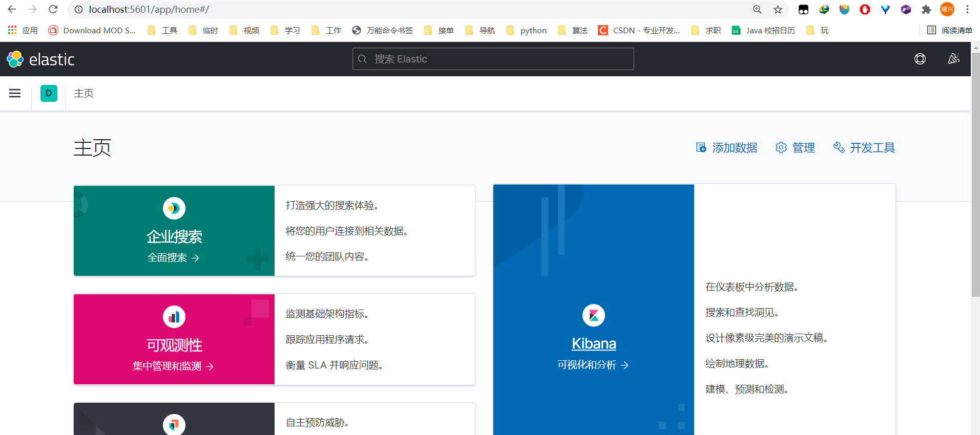
Task: Click the text 自主预防威胁。
Action: 318,422
